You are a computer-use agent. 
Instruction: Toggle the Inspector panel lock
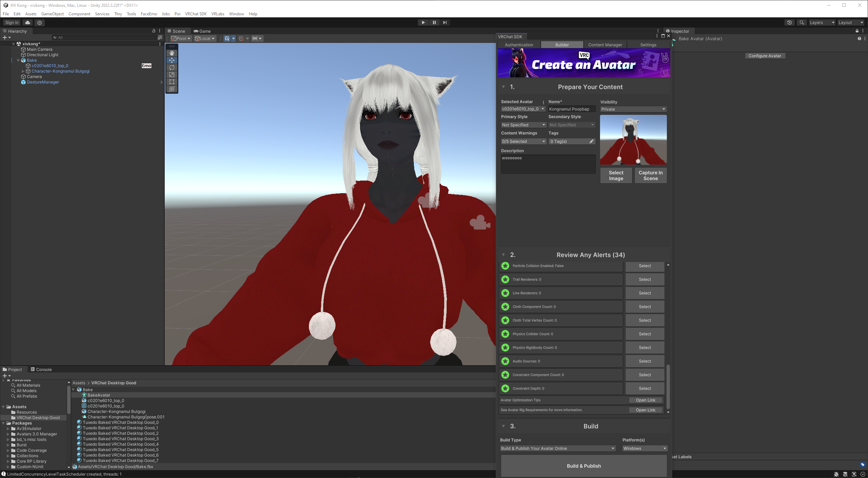(x=857, y=31)
